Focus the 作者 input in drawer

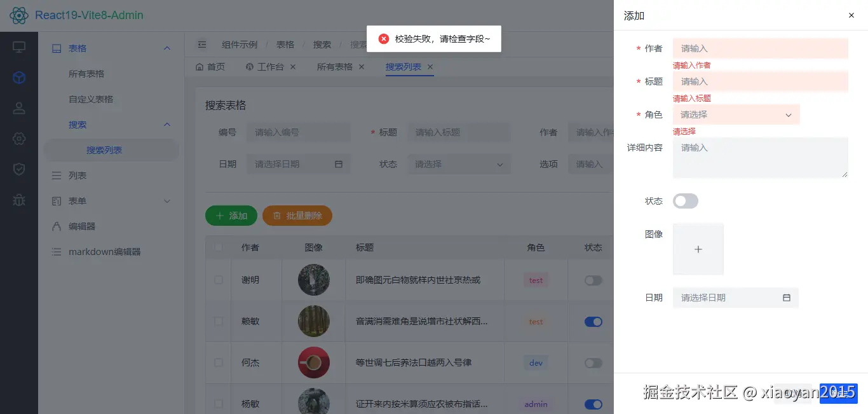click(x=761, y=48)
